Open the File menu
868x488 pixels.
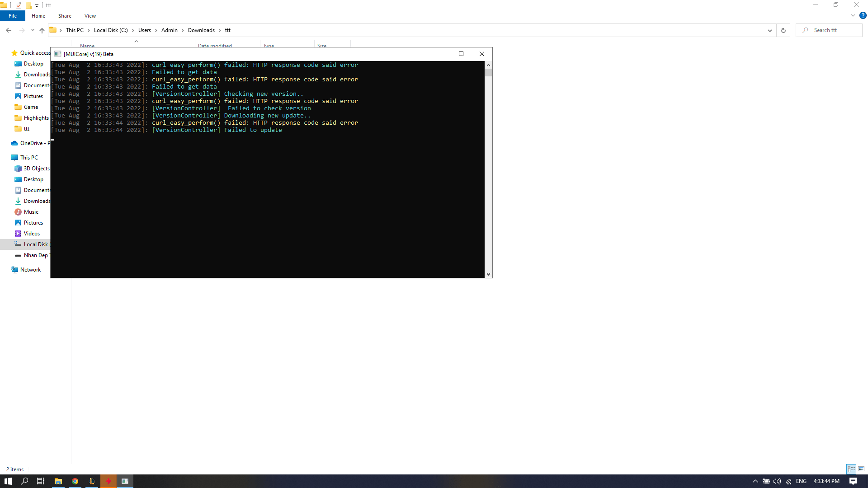(13, 16)
